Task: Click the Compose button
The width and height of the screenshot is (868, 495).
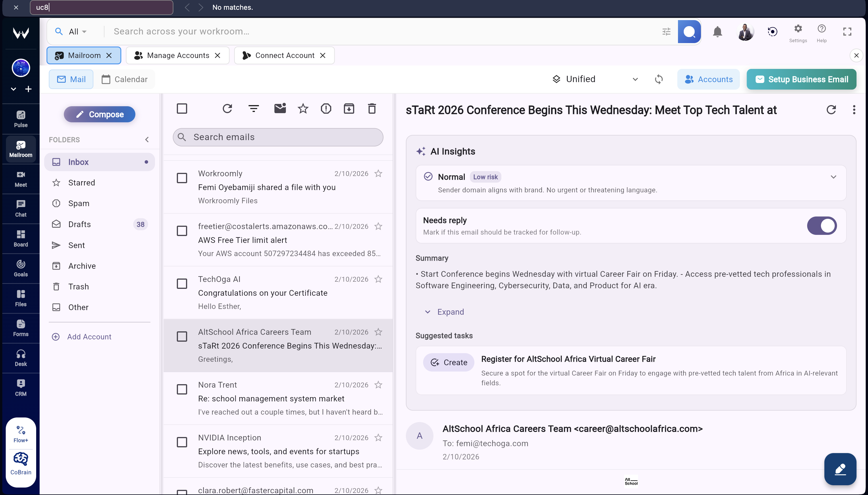Action: pos(99,114)
